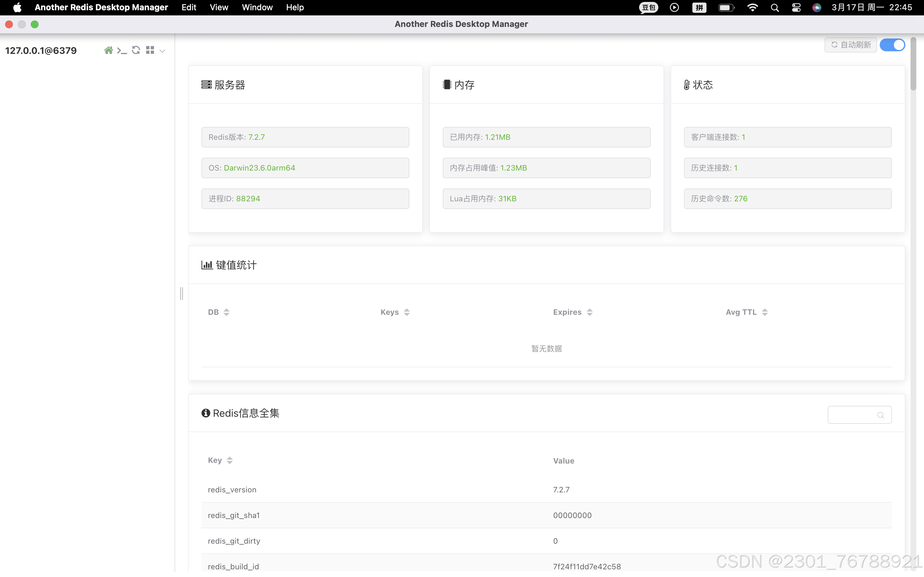Open Spotlight search from the menu bar

774,7
